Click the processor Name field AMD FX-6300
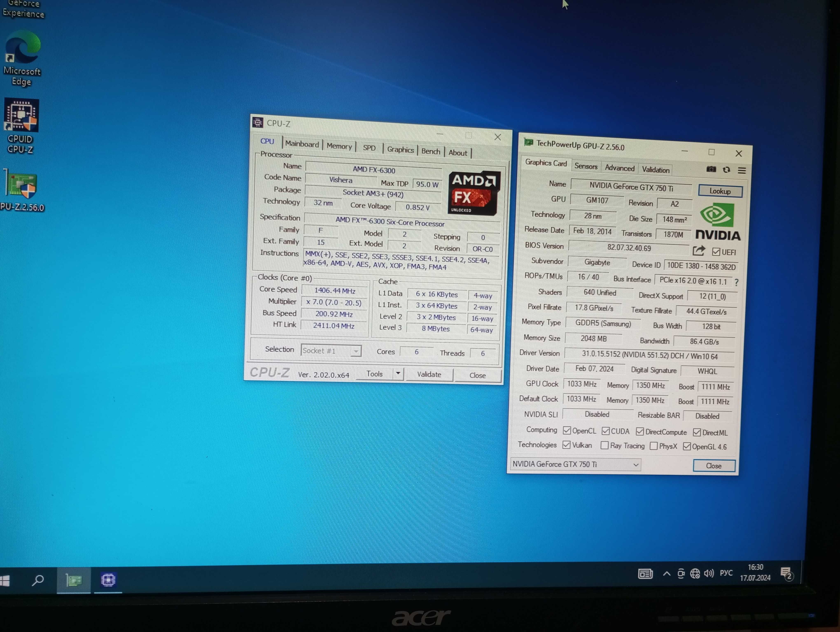840x632 pixels. (374, 170)
